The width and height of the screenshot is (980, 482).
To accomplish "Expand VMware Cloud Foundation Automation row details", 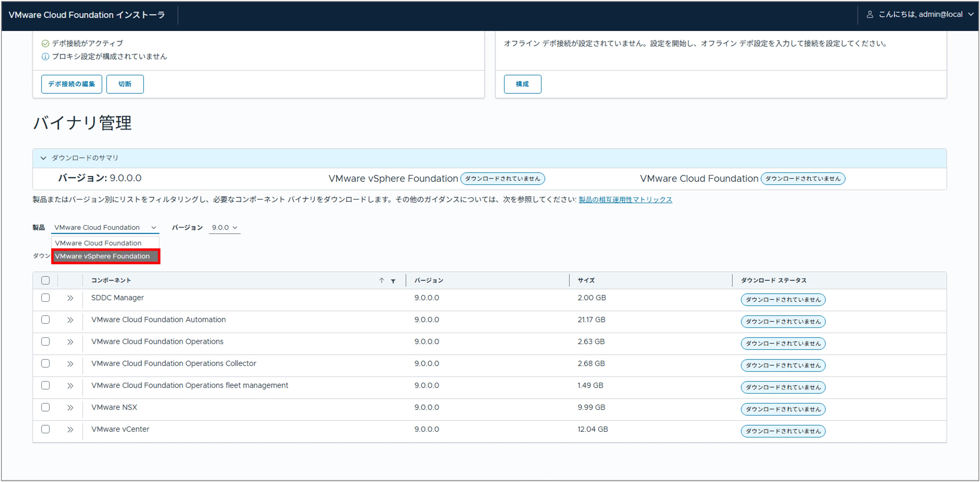I will coord(70,320).
